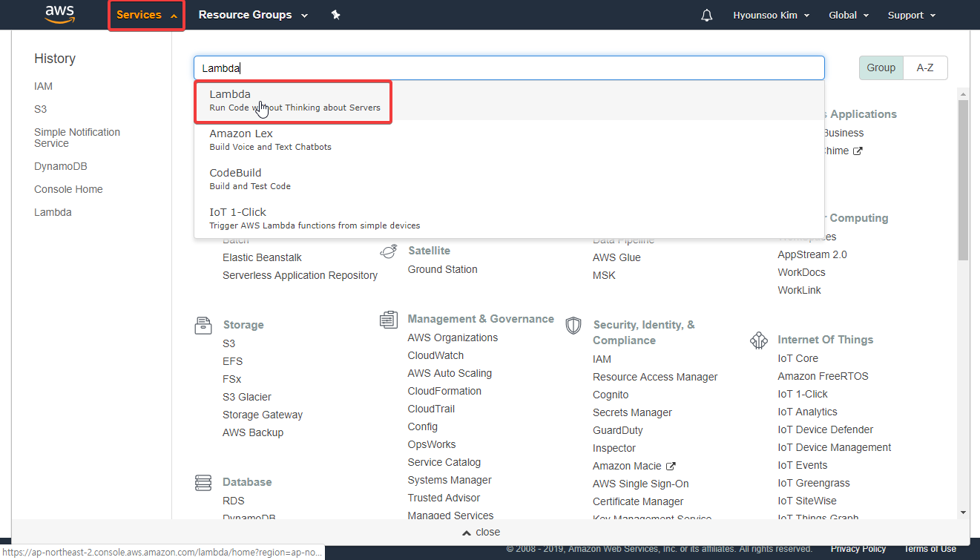Open GuardDuty service
Image resolution: width=980 pixels, height=560 pixels.
click(618, 430)
